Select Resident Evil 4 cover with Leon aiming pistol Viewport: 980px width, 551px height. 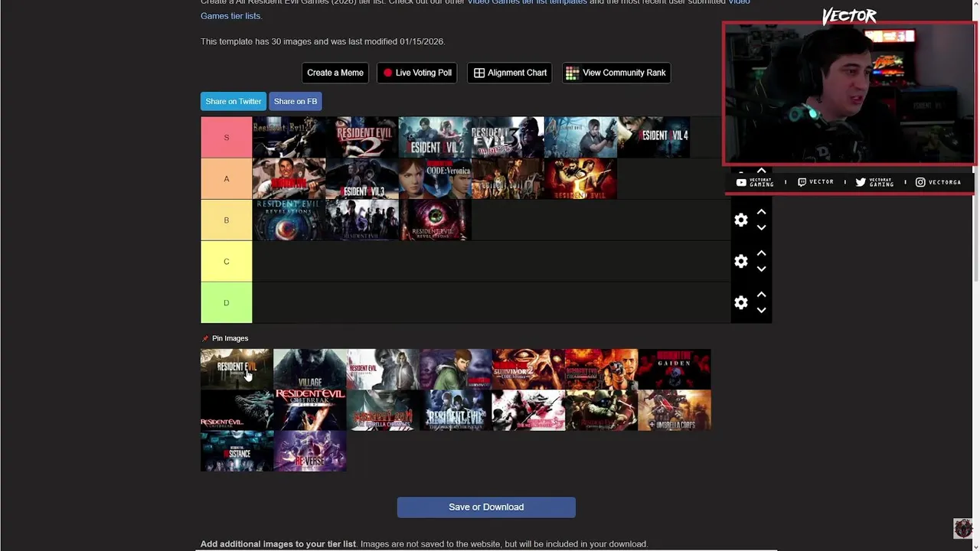click(580, 137)
